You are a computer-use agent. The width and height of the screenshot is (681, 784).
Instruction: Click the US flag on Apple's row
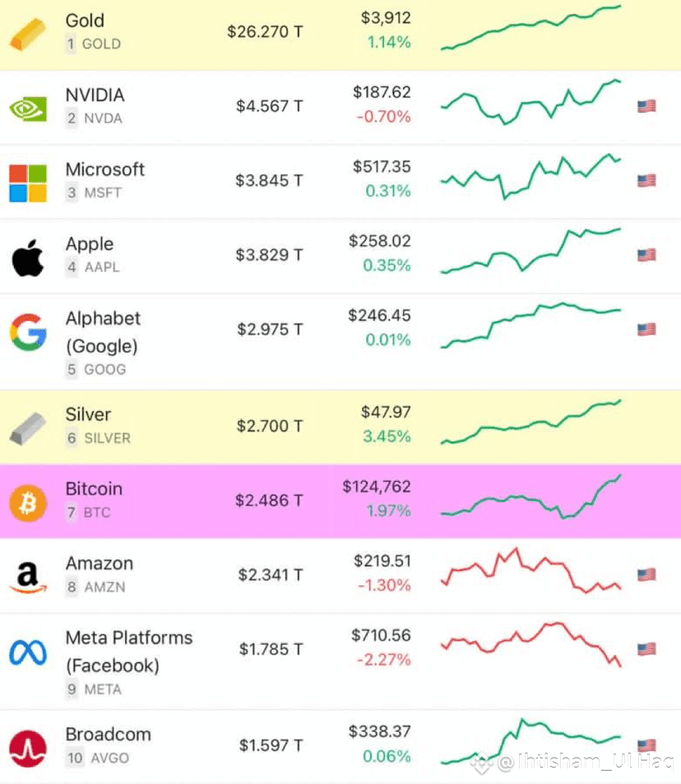pyautogui.click(x=646, y=255)
